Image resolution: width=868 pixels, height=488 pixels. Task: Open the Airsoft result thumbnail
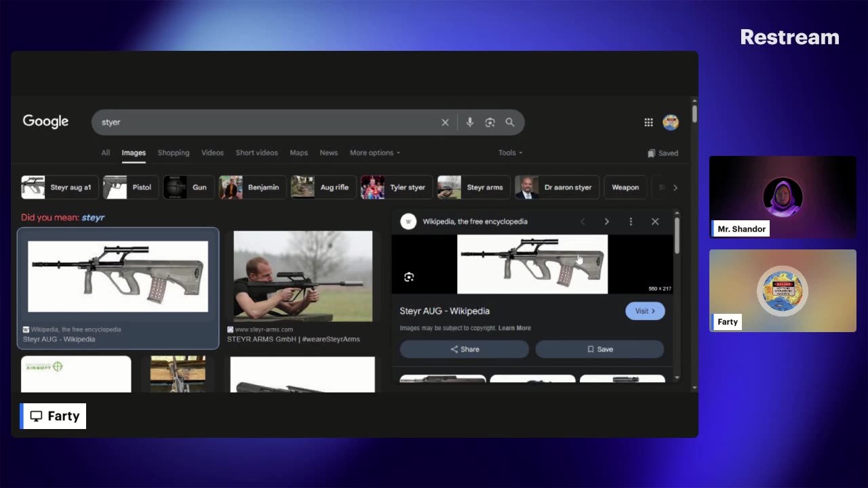(76, 374)
